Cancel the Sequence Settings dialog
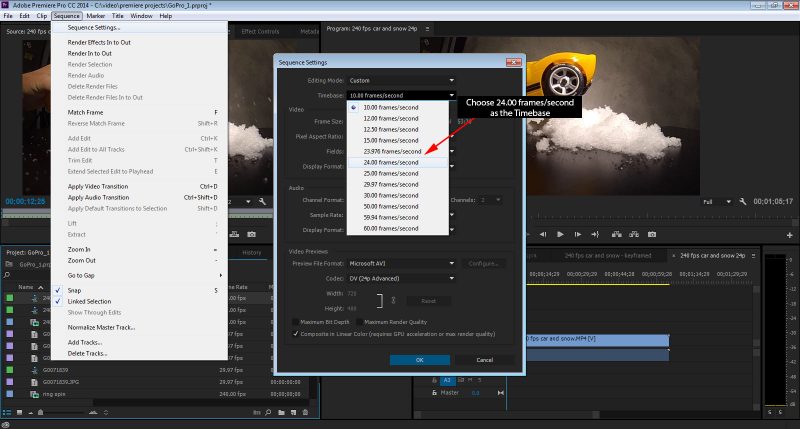 point(484,359)
